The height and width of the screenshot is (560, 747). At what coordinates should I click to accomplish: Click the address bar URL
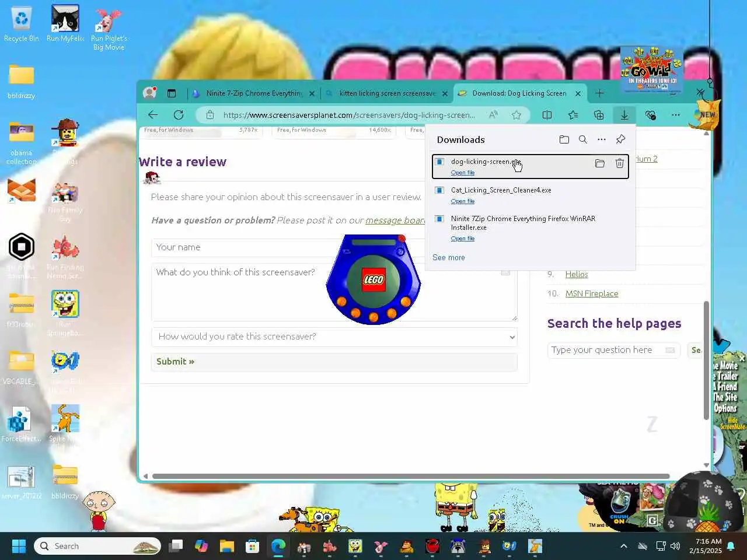tap(349, 115)
